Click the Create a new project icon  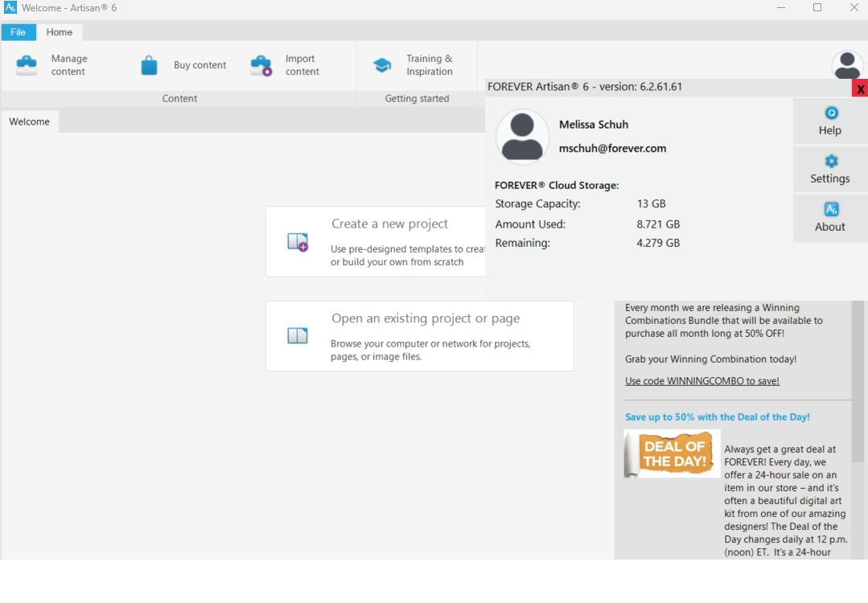298,242
